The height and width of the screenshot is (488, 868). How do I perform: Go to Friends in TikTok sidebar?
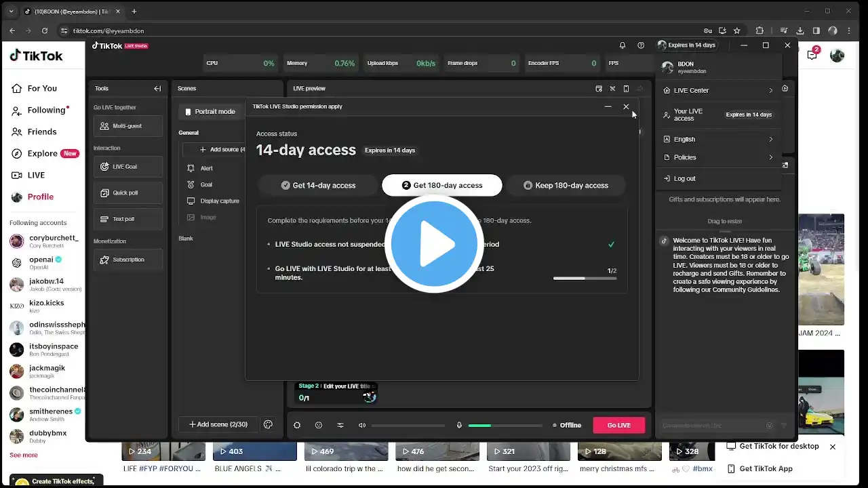click(34, 131)
